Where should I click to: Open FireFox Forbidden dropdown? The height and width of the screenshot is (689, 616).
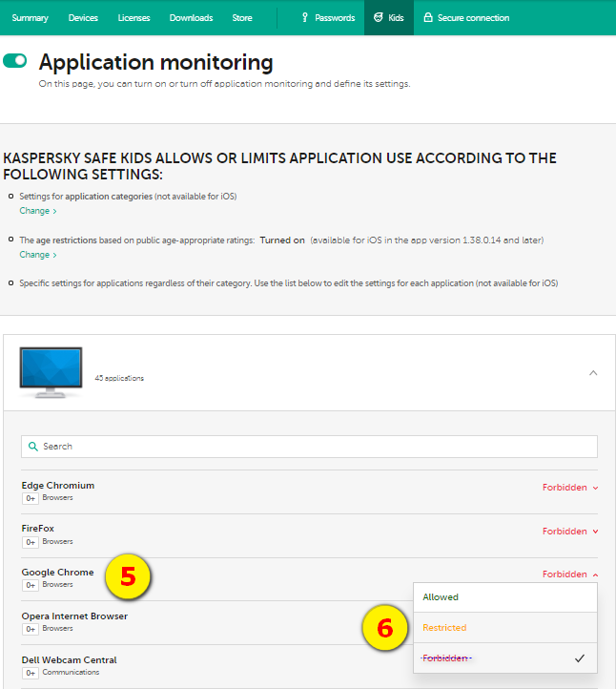[x=570, y=532]
